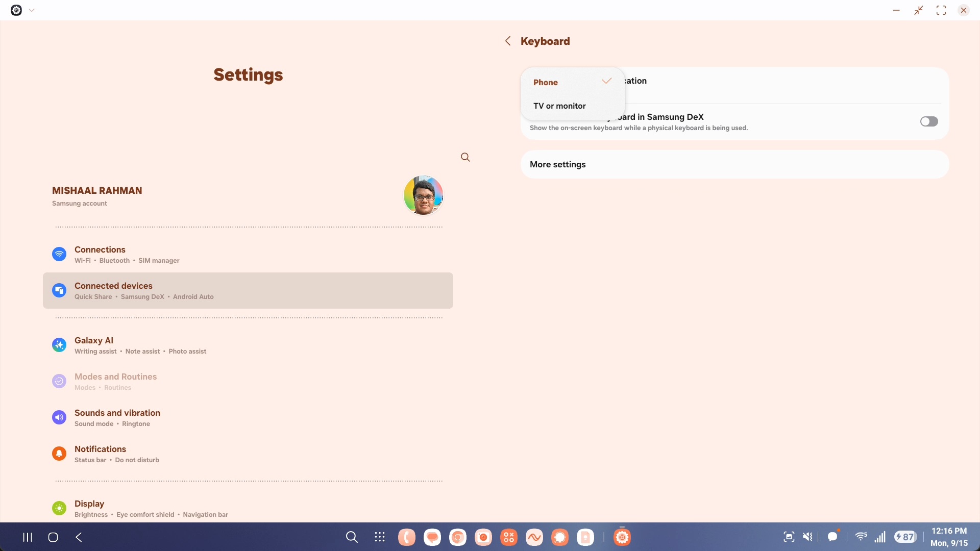Click the muted sound tray icon
Viewport: 980px width, 551px height.
pyautogui.click(x=807, y=537)
